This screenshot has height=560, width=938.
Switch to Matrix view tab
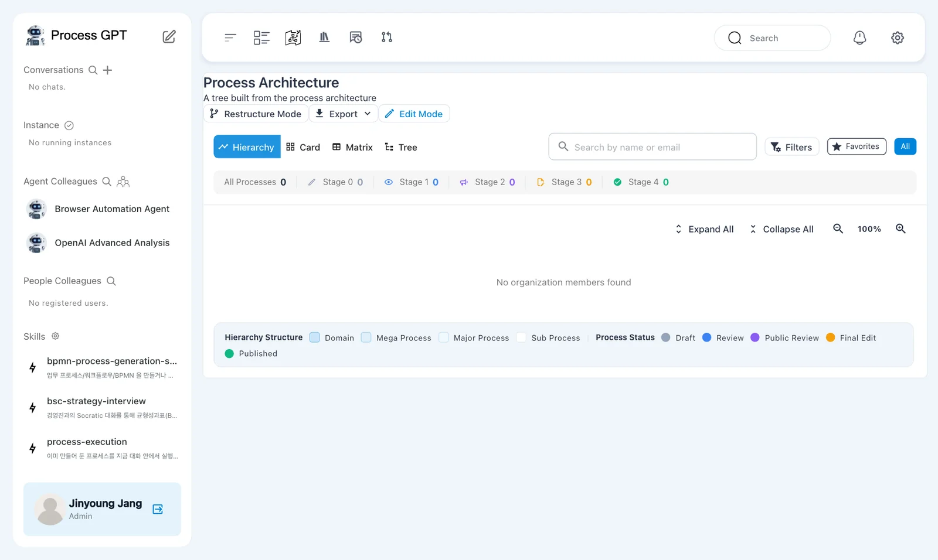click(352, 147)
